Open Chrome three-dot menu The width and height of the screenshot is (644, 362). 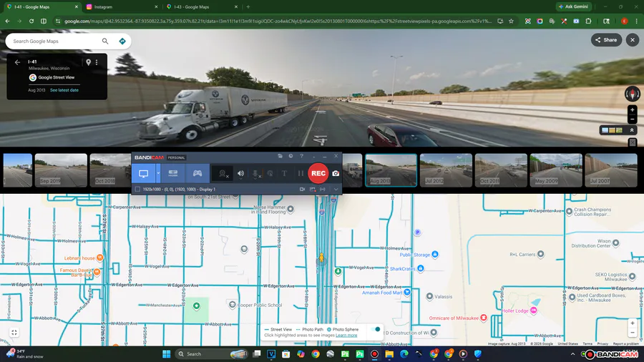[x=637, y=21]
